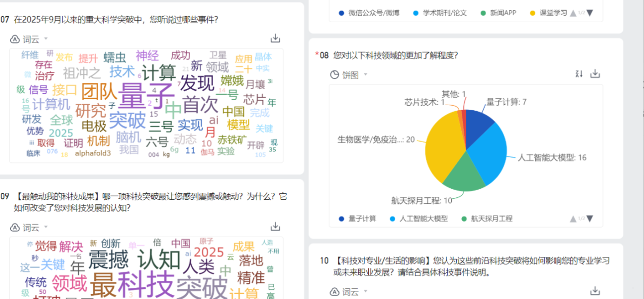644x299 pixels.
Task: Hide the 航天探月工程 legend series
Action: (x=487, y=219)
